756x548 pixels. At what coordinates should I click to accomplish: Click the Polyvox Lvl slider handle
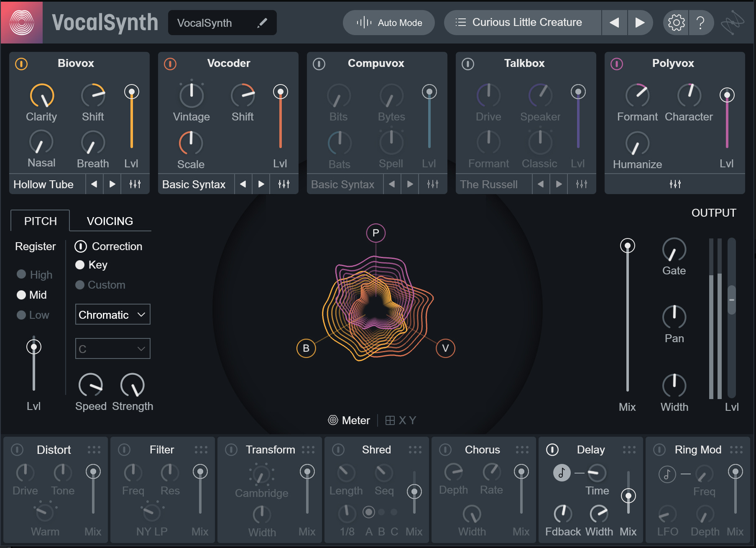coord(727,95)
